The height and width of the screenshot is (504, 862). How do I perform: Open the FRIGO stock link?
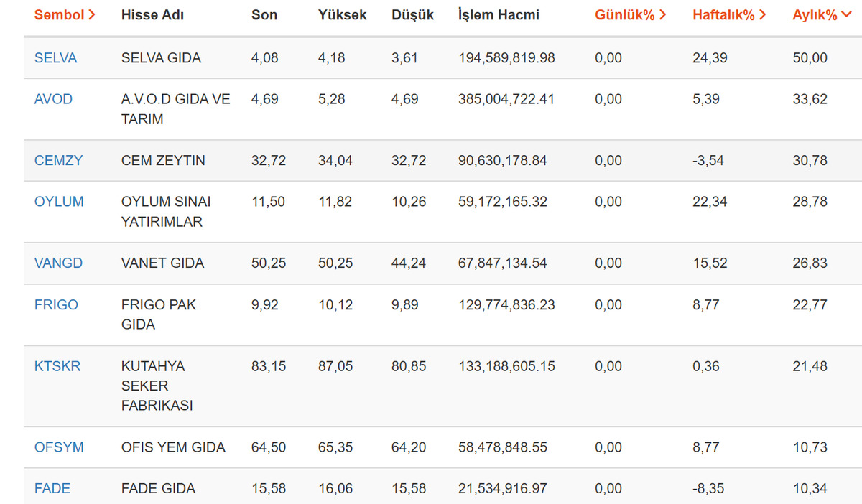(x=56, y=305)
